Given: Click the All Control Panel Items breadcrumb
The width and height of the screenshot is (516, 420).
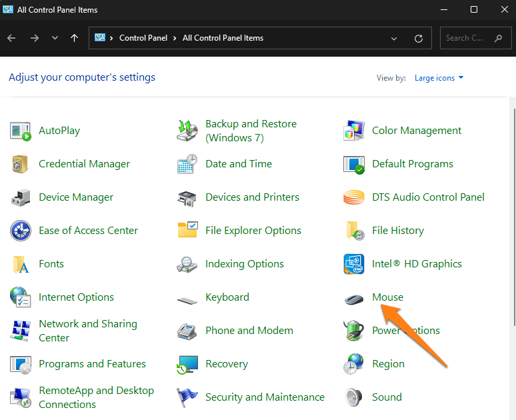Looking at the screenshot, I should point(223,38).
